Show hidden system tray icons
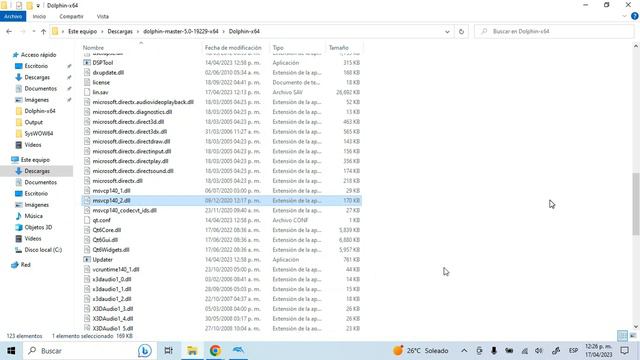The image size is (640, 360). click(x=464, y=351)
